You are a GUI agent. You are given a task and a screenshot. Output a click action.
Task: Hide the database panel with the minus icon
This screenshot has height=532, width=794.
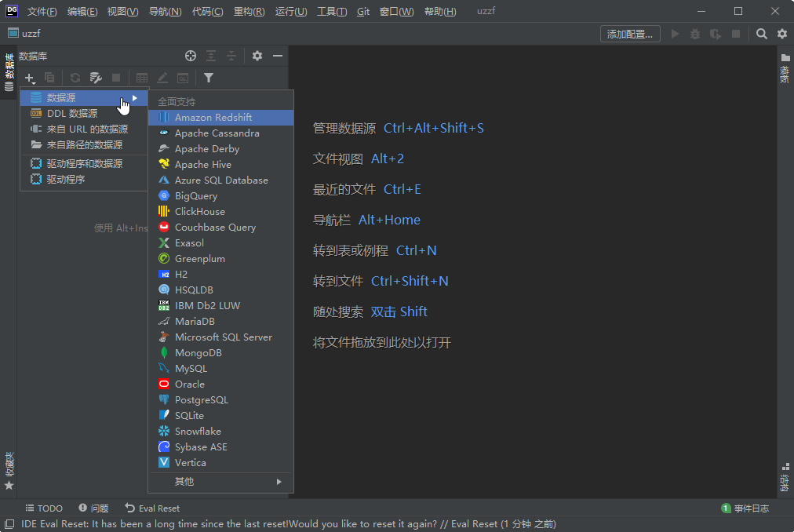click(x=278, y=56)
